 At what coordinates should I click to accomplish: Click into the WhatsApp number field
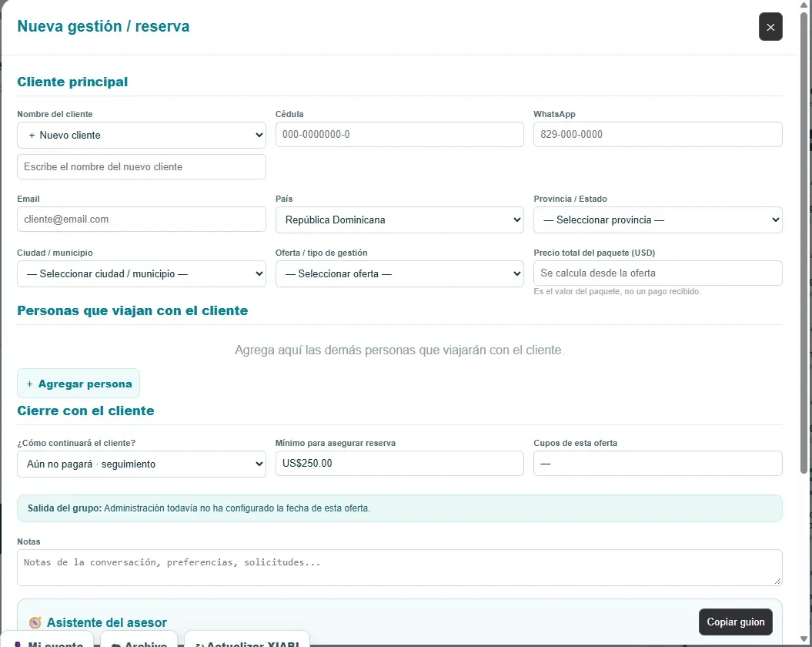[657, 134]
